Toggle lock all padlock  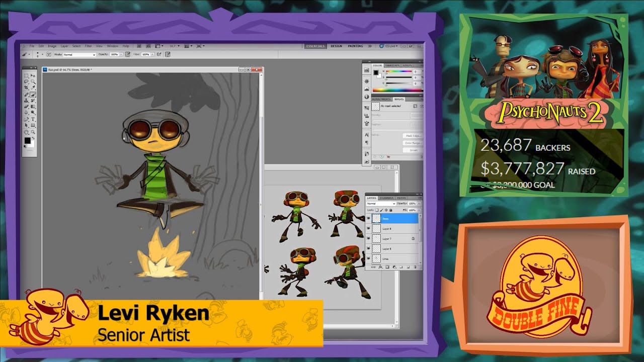click(391, 210)
